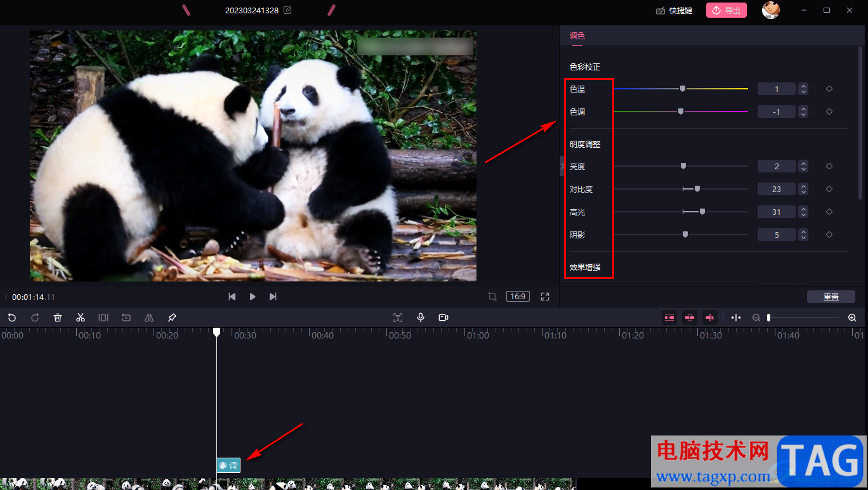Click the 色调 value field showing -1
The image size is (868, 490).
click(777, 112)
